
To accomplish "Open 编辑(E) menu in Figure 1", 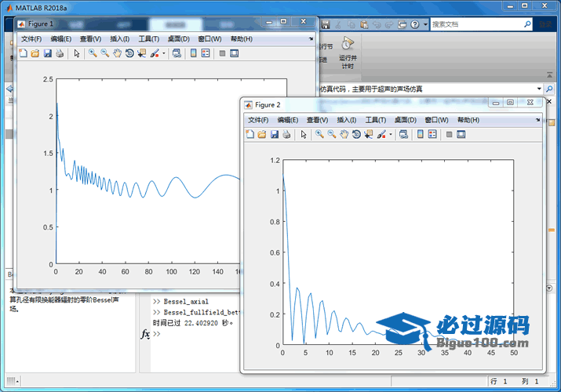I will coord(61,39).
